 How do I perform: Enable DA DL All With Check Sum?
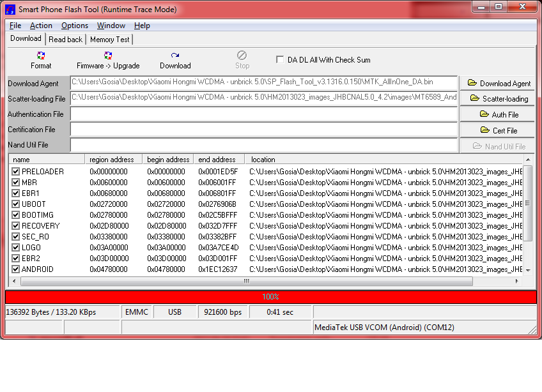[x=280, y=59]
